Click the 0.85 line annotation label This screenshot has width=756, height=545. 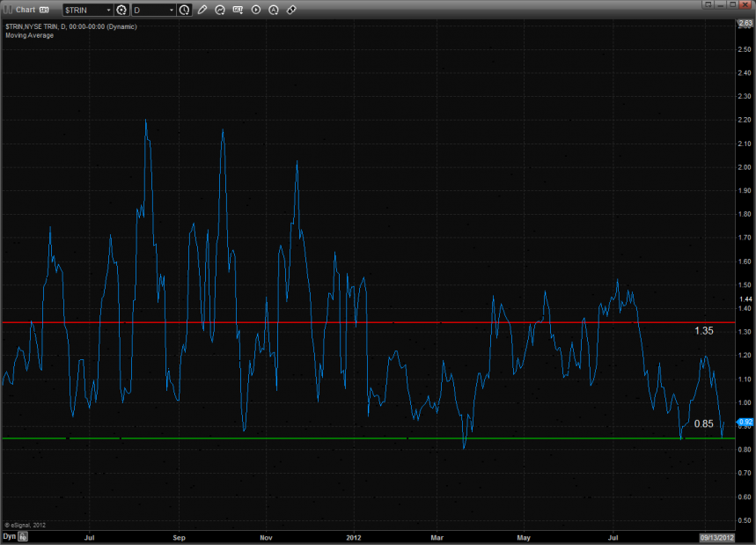click(704, 424)
